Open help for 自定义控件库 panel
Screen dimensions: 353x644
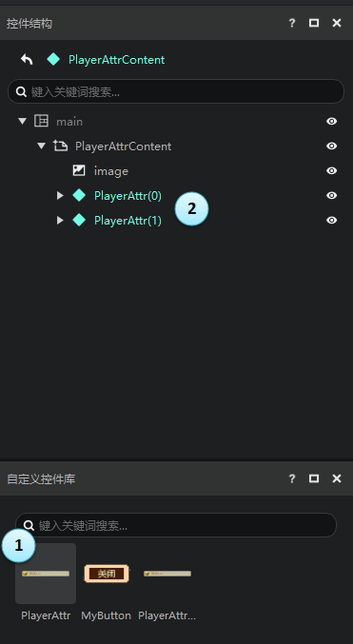click(x=292, y=478)
